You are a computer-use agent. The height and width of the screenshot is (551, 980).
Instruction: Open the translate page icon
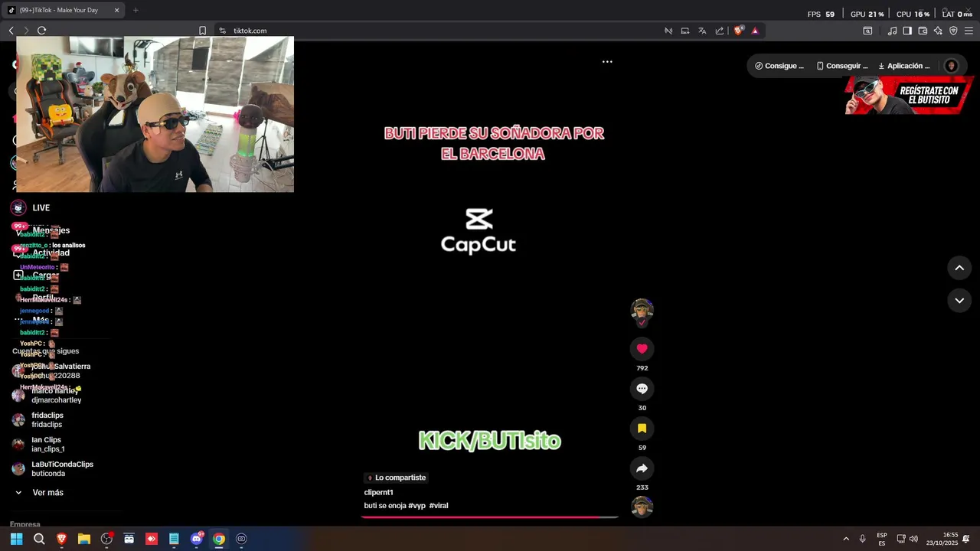[x=702, y=31]
